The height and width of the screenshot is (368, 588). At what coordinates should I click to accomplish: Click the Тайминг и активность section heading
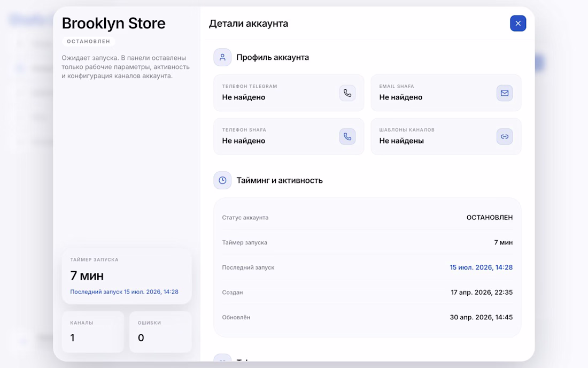coord(280,180)
